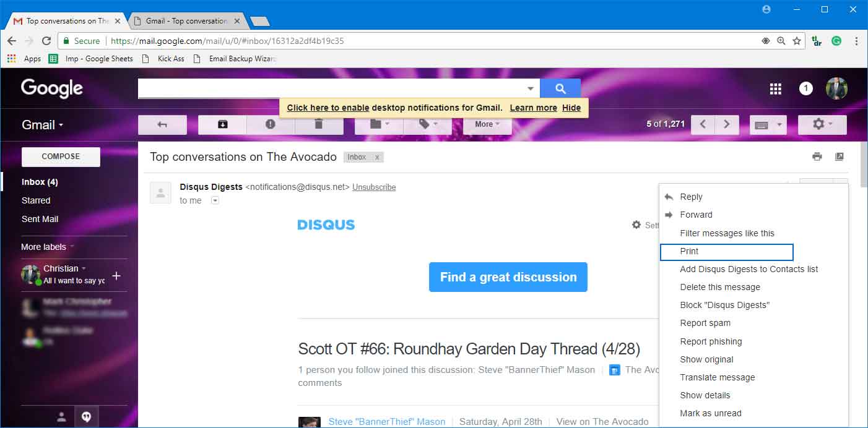868x428 pixels.
Task: Open Imp - Google Sheets bookmark
Action: tap(91, 59)
